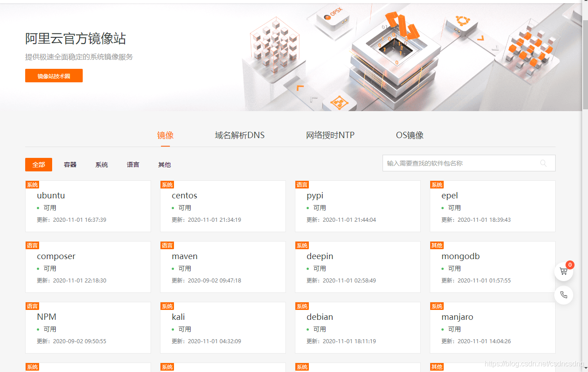Filter by 语言 category
This screenshot has width=588, height=372.
133,165
